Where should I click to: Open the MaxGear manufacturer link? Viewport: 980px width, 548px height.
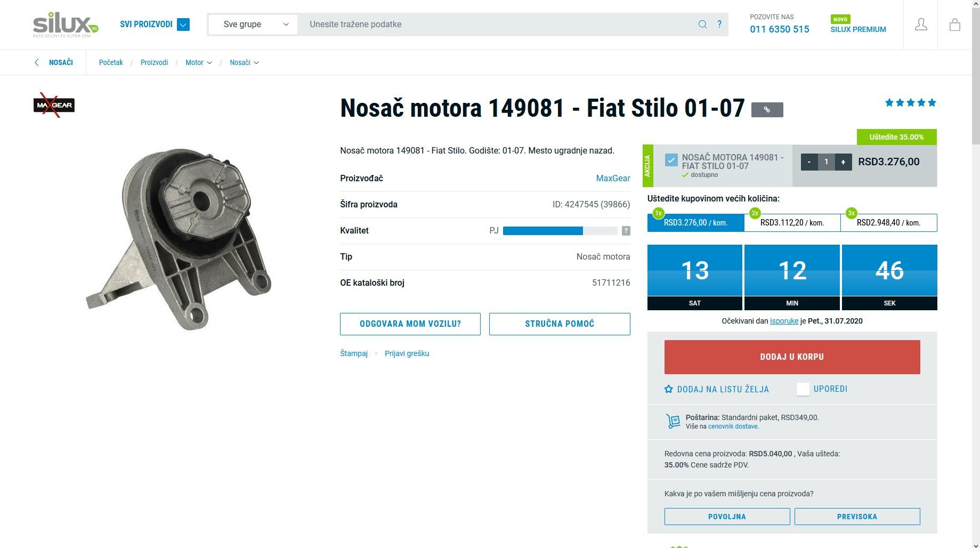(613, 179)
